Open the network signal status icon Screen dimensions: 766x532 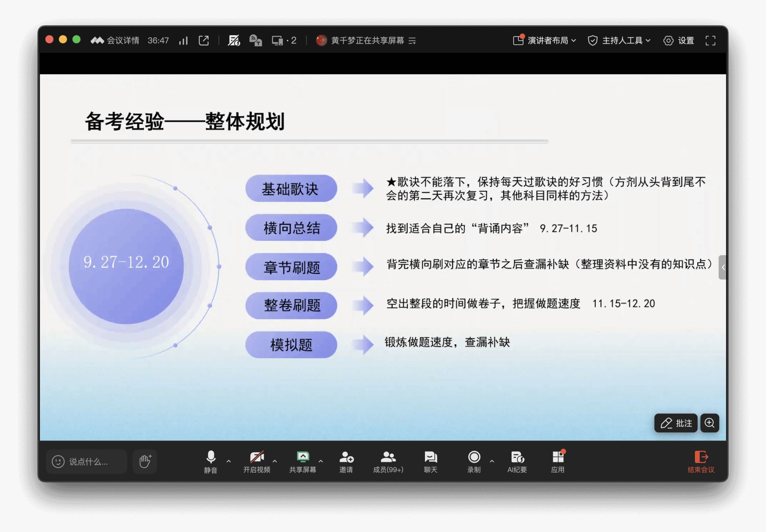(183, 40)
